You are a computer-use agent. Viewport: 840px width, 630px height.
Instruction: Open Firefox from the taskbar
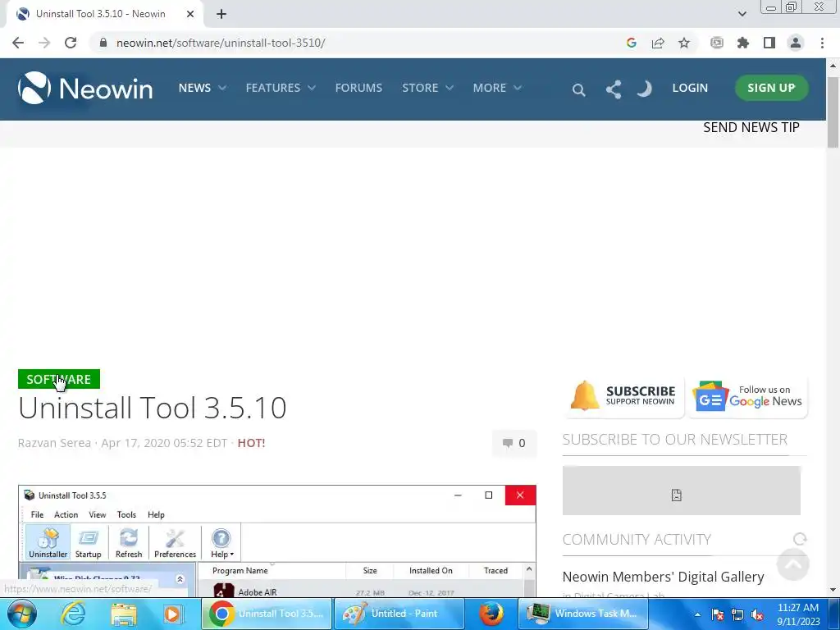pyautogui.click(x=491, y=614)
